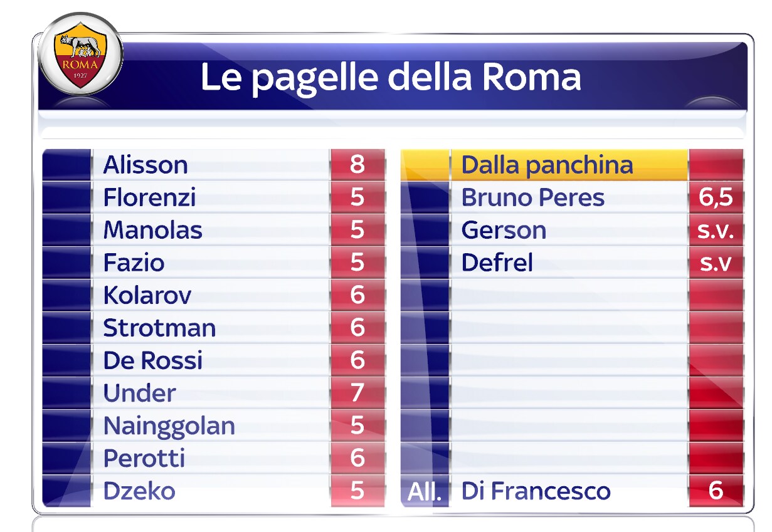Select the Nainggolan row
This screenshot has width=772, height=532.
[213, 425]
